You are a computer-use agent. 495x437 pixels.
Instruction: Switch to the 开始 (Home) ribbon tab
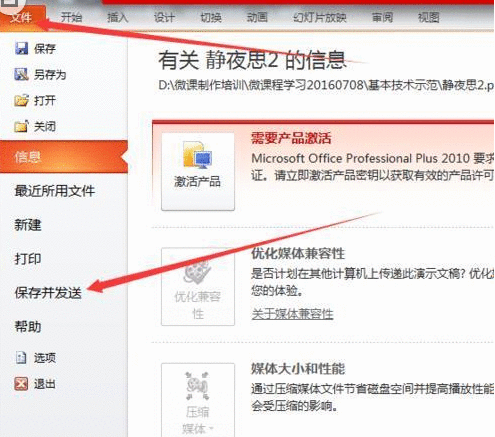pos(71,17)
